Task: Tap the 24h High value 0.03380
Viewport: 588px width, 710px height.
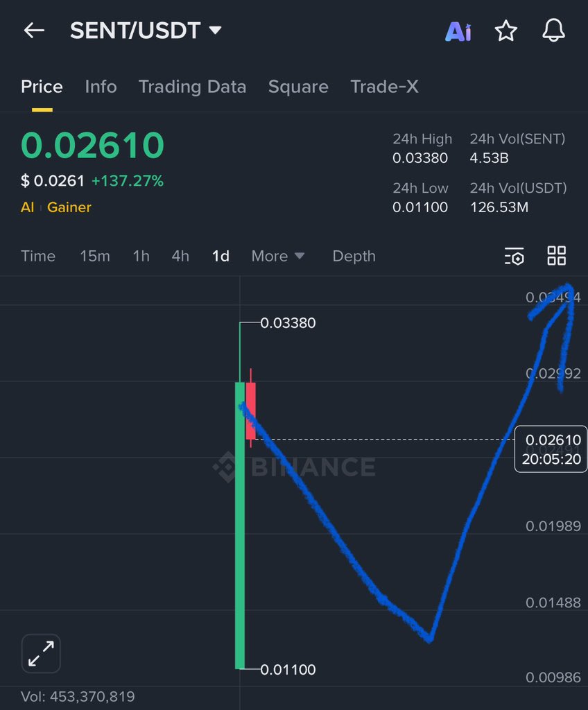Action: (420, 158)
